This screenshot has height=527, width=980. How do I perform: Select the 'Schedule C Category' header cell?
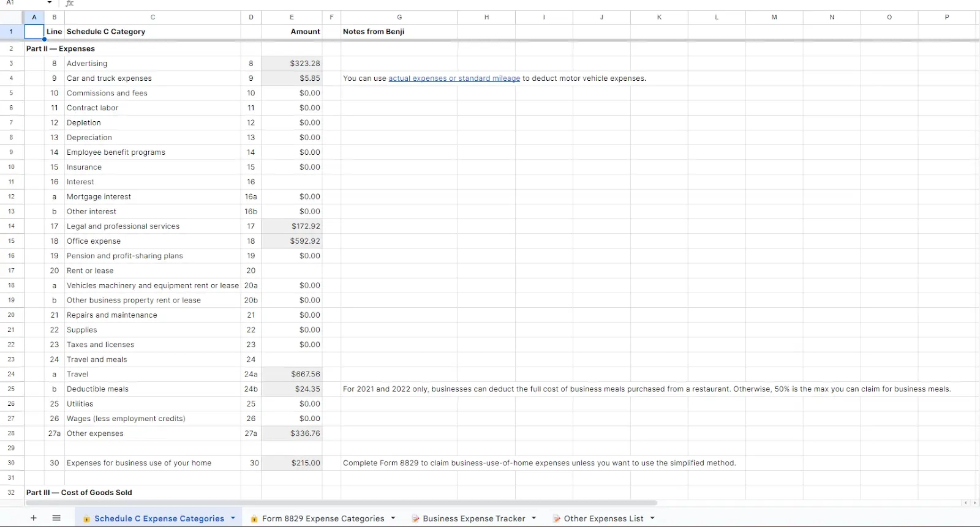(153, 32)
